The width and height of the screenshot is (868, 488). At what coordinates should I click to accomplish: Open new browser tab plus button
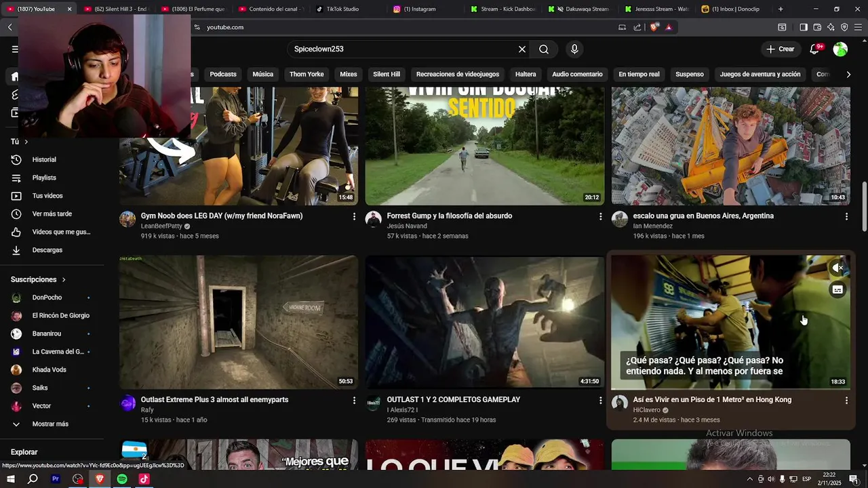point(781,9)
